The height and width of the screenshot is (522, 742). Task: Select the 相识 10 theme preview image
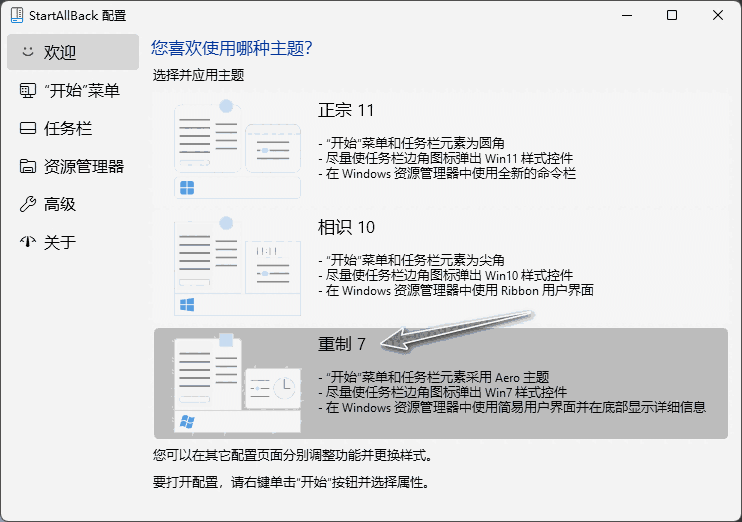tap(238, 266)
